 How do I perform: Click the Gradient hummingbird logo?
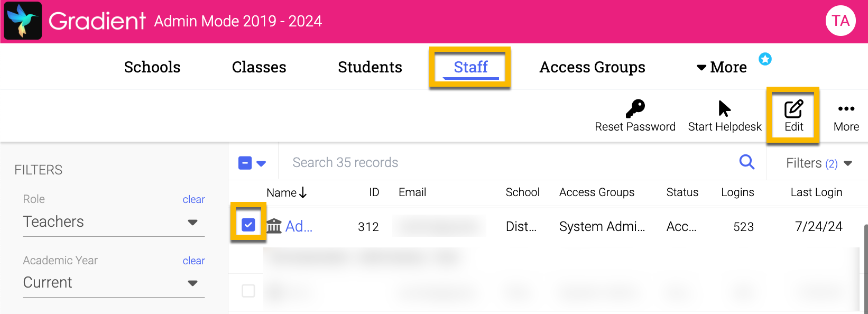tap(23, 21)
